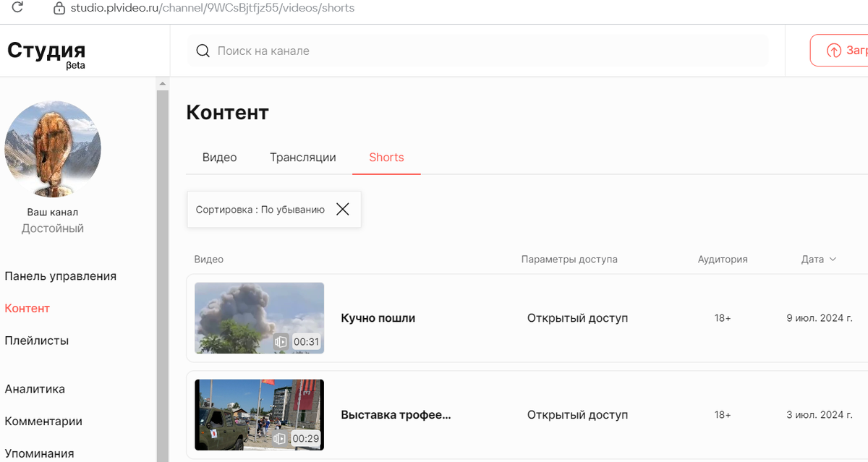This screenshot has width=868, height=462.
Task: Click the shorts type icon on Выставка трофее thumbnail
Action: point(281,438)
